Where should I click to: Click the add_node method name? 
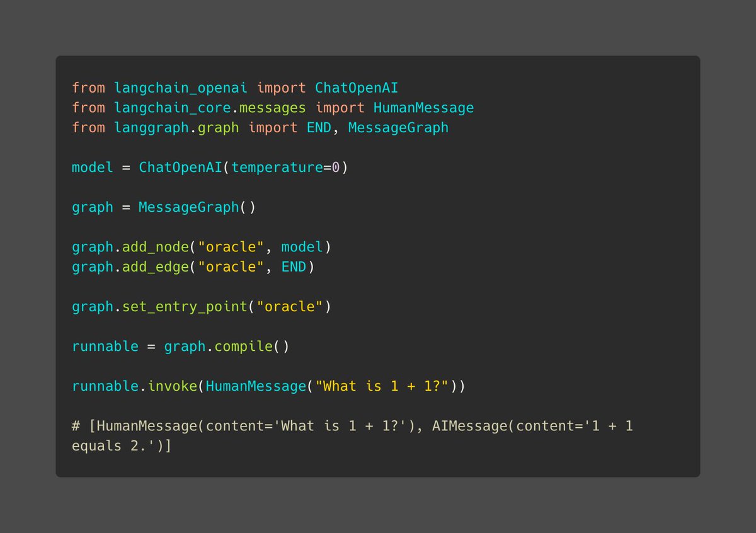click(156, 247)
